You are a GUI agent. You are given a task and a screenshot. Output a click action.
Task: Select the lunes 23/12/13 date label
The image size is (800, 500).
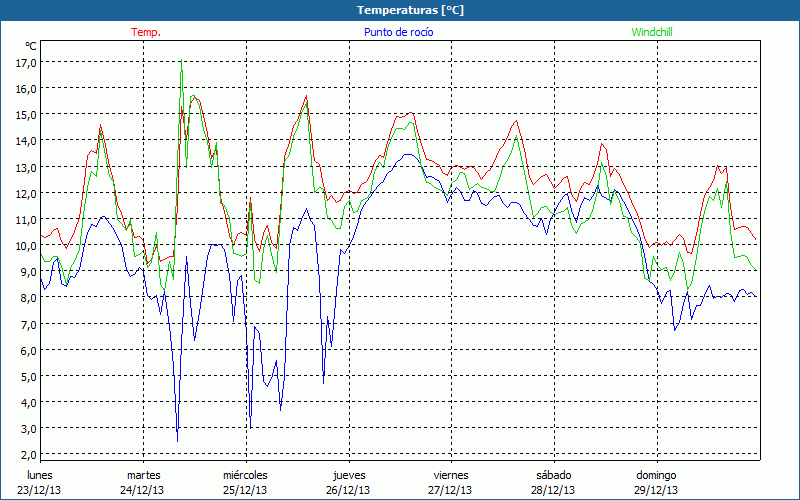(40, 482)
